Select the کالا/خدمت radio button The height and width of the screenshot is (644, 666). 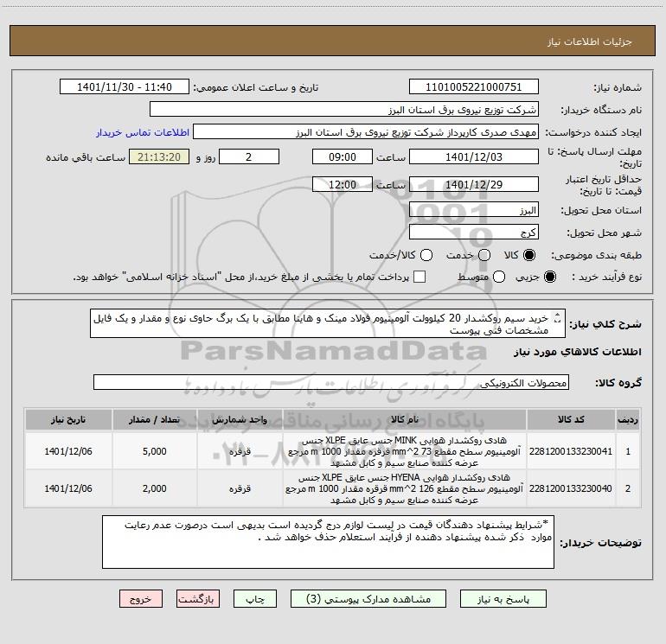(x=426, y=255)
